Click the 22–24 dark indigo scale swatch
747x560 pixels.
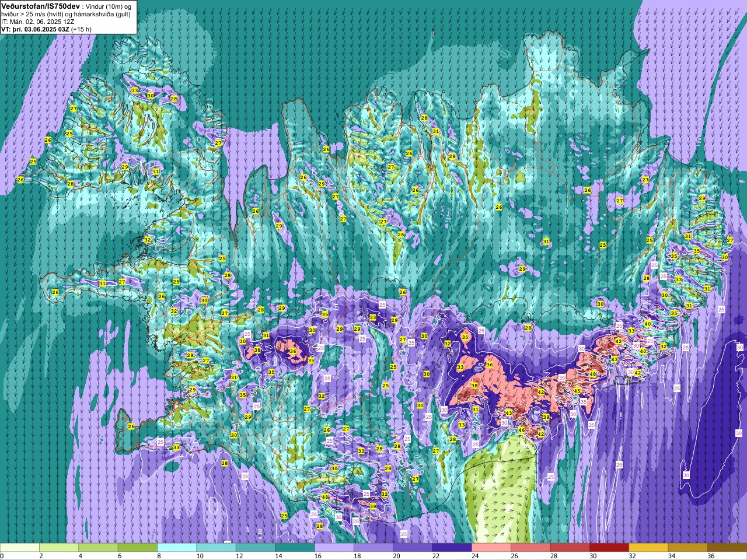click(x=452, y=548)
